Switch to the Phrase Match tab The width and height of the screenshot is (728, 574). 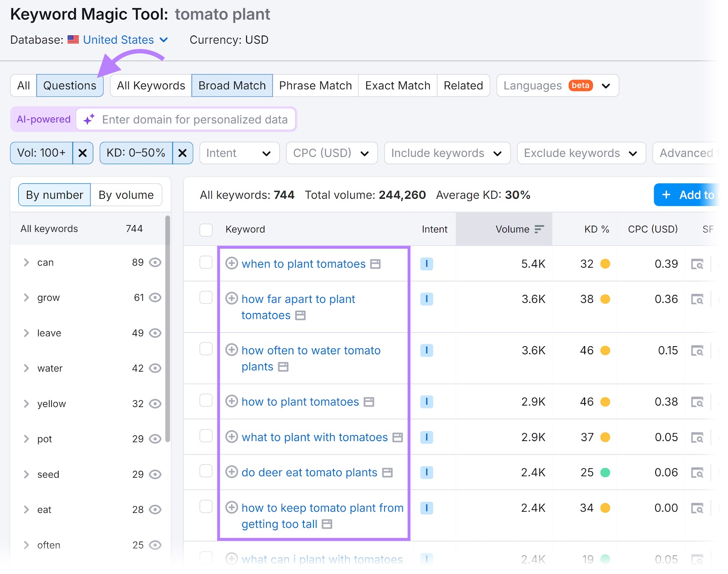click(315, 86)
